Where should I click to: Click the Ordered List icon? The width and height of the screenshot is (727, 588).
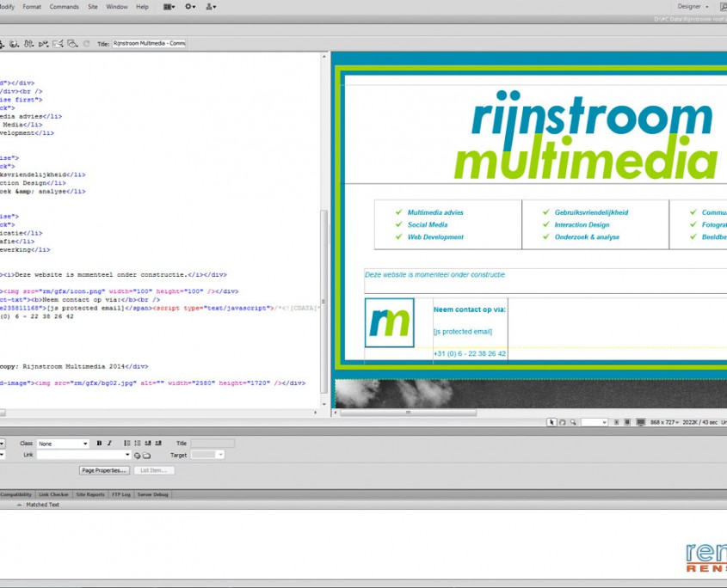[138, 444]
